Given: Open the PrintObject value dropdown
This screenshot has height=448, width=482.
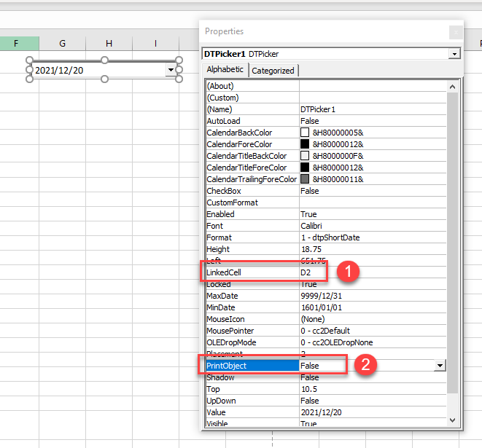Looking at the screenshot, I should (x=440, y=366).
